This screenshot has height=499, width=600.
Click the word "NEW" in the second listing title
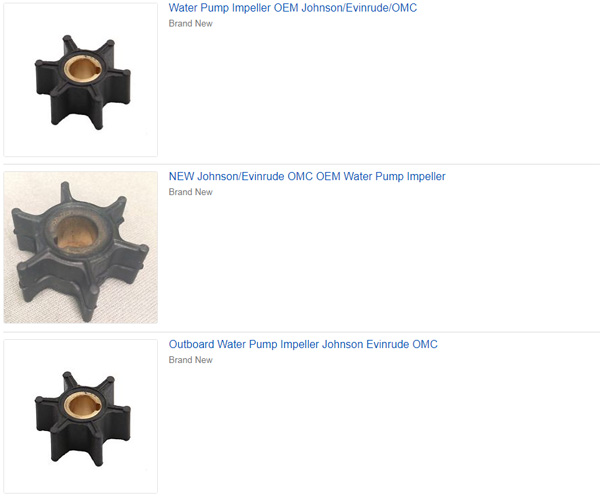click(181, 176)
